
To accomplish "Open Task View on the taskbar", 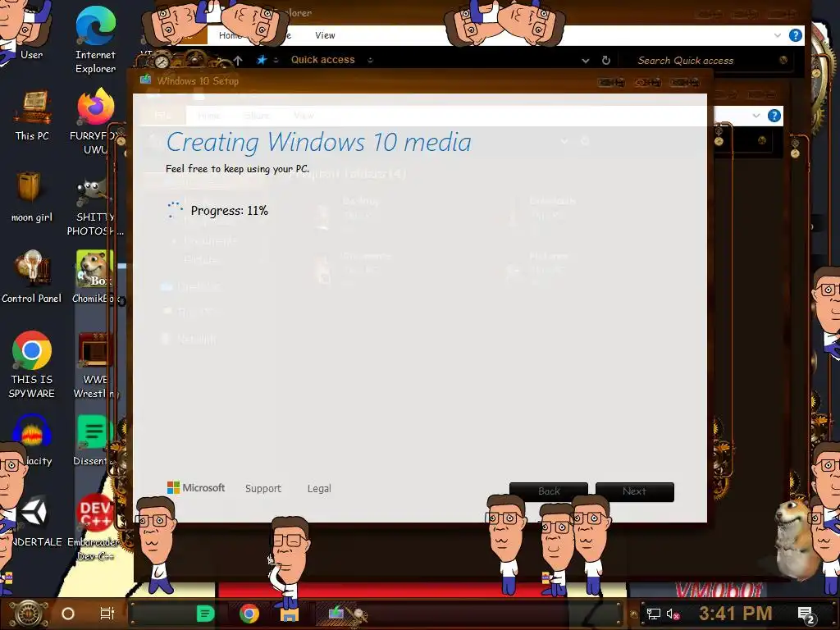I will 107,614.
